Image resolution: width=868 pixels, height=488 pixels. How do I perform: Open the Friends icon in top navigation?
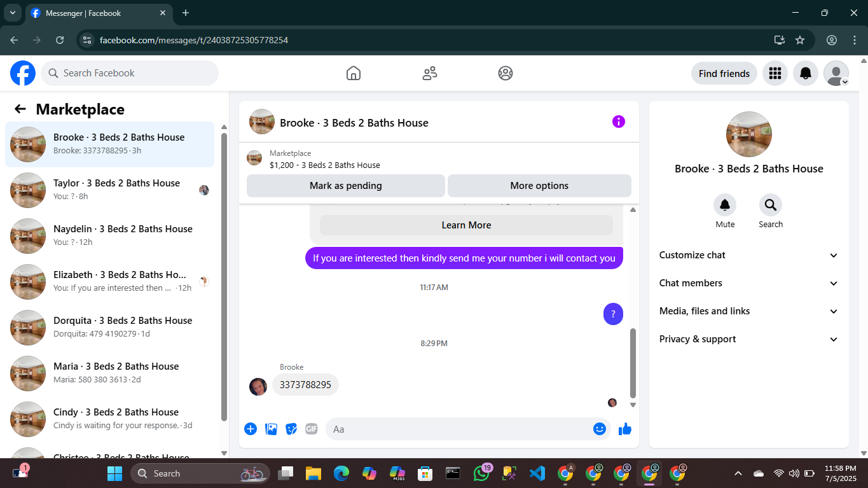[x=430, y=73]
